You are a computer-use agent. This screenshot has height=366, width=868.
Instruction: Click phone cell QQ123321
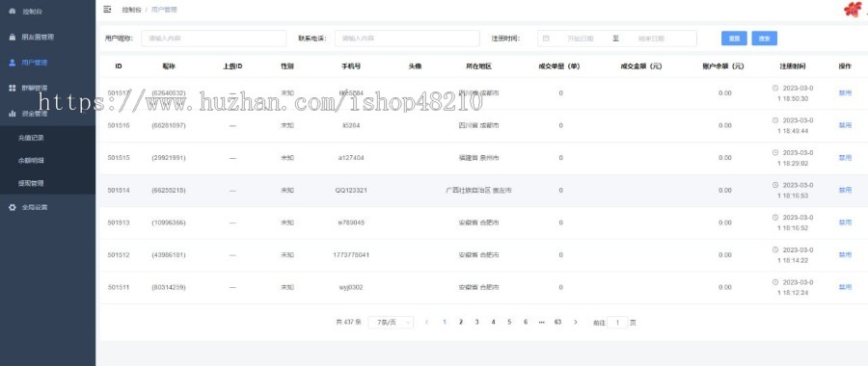pos(351,190)
